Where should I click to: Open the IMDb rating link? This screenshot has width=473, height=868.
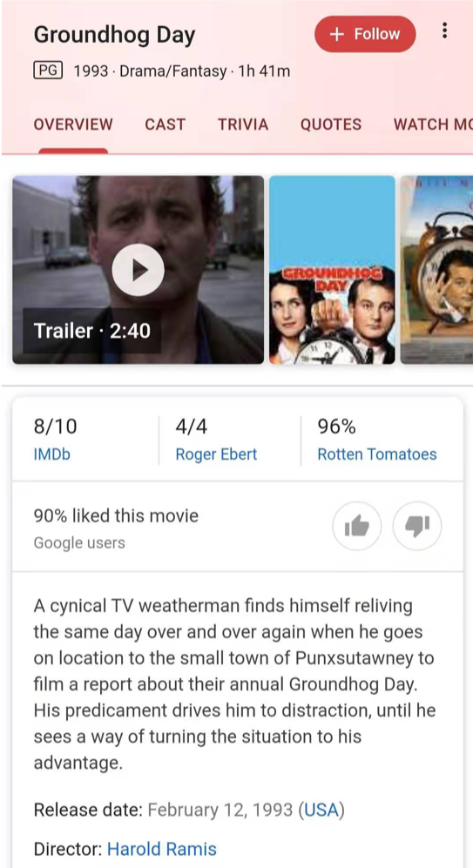[x=52, y=454]
